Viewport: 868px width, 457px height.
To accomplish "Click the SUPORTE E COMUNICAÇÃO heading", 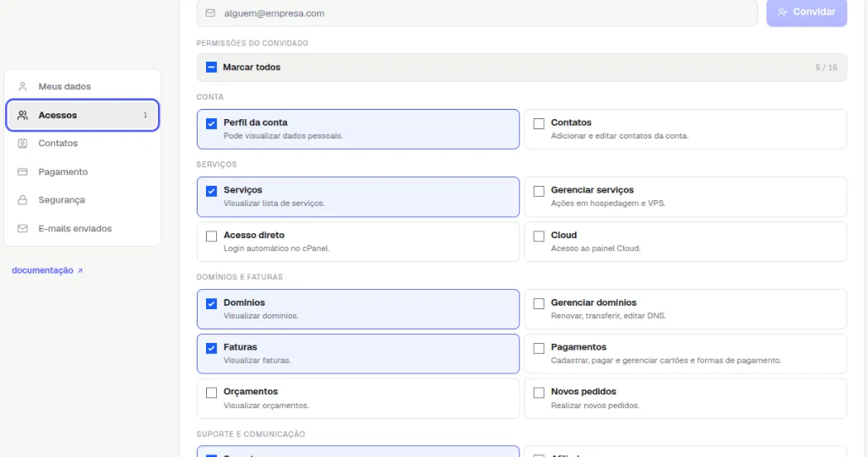I will (251, 434).
